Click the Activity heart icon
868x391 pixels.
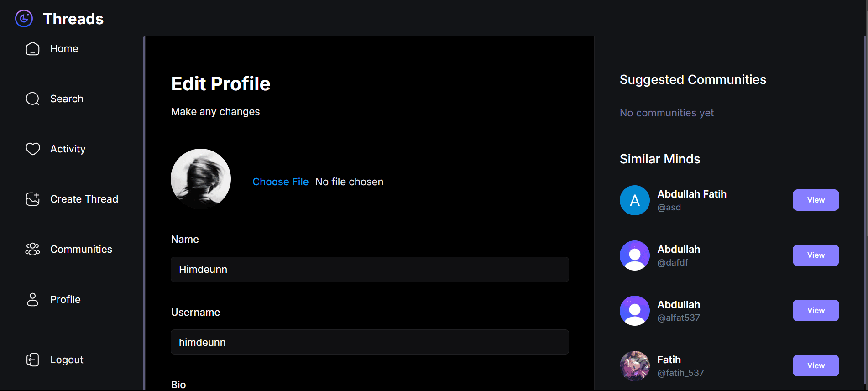32,149
